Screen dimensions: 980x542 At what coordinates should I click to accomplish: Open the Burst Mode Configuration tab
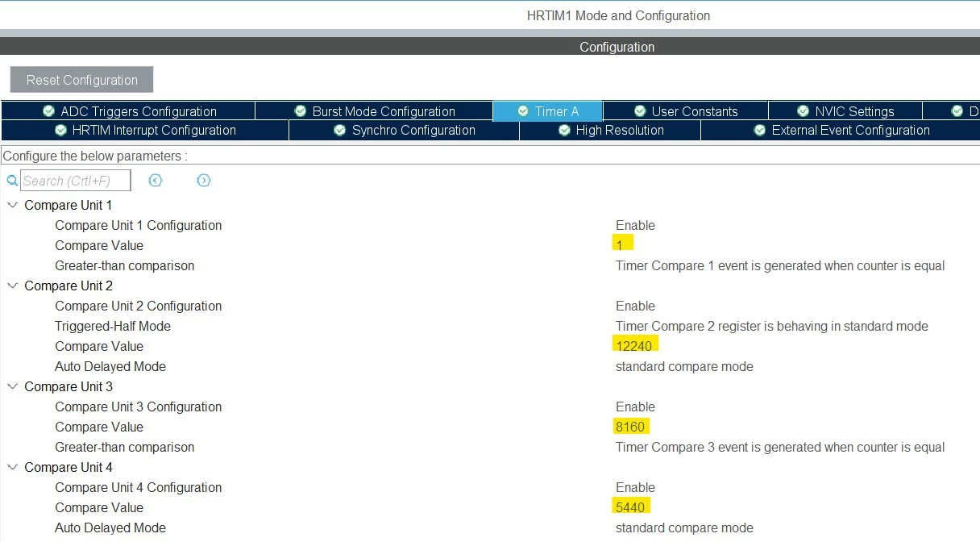click(374, 111)
